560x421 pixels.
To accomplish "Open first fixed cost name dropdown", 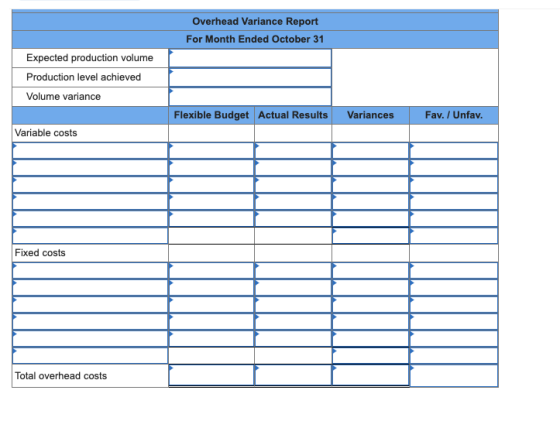I will tap(90, 270).
